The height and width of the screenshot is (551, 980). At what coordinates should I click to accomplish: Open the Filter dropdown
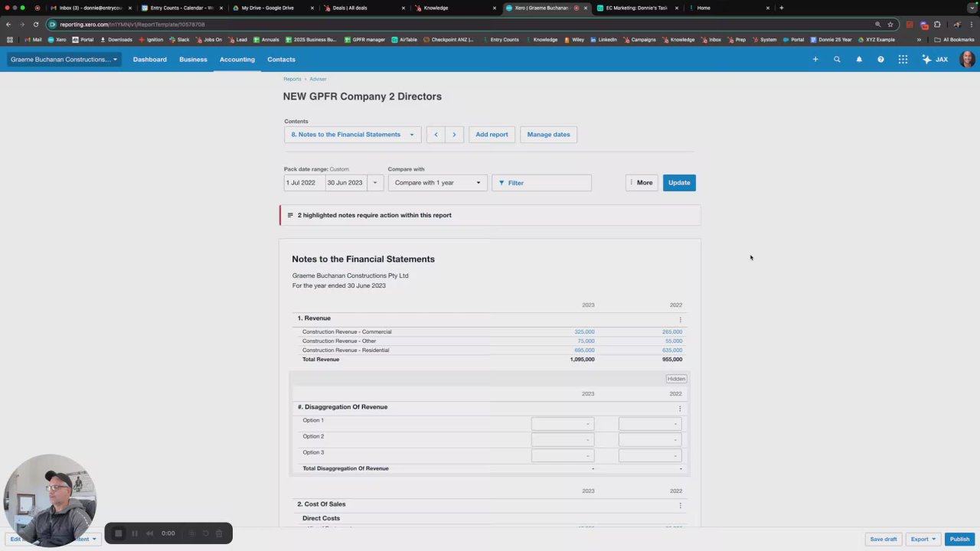(x=541, y=183)
